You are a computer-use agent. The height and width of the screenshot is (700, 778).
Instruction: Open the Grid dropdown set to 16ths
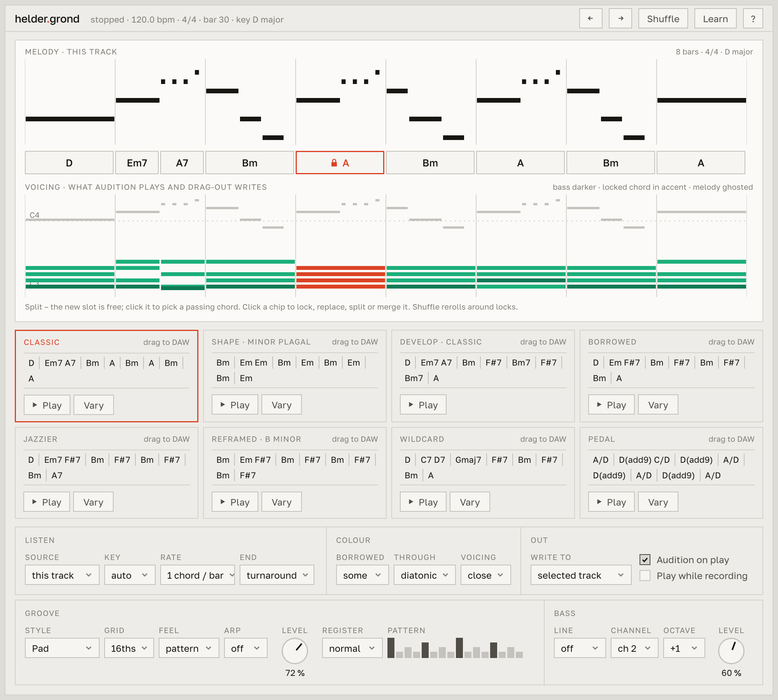(129, 648)
